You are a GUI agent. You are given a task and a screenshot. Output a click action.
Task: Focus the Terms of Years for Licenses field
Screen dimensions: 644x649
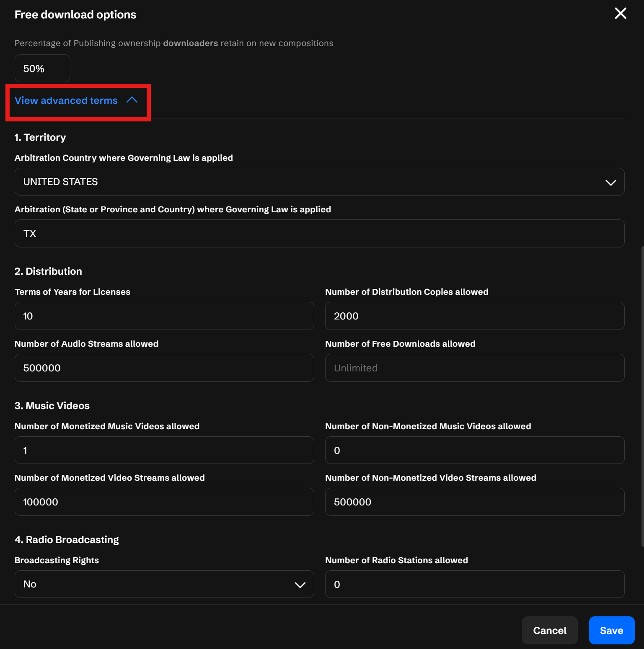point(164,316)
